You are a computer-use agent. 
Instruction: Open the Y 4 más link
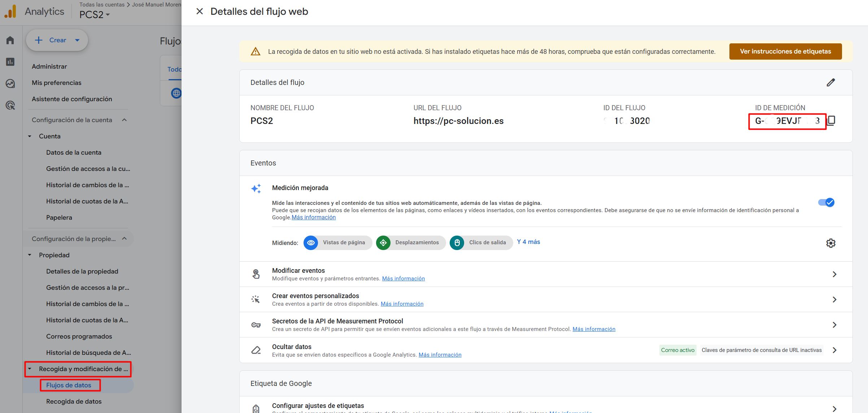click(x=528, y=242)
